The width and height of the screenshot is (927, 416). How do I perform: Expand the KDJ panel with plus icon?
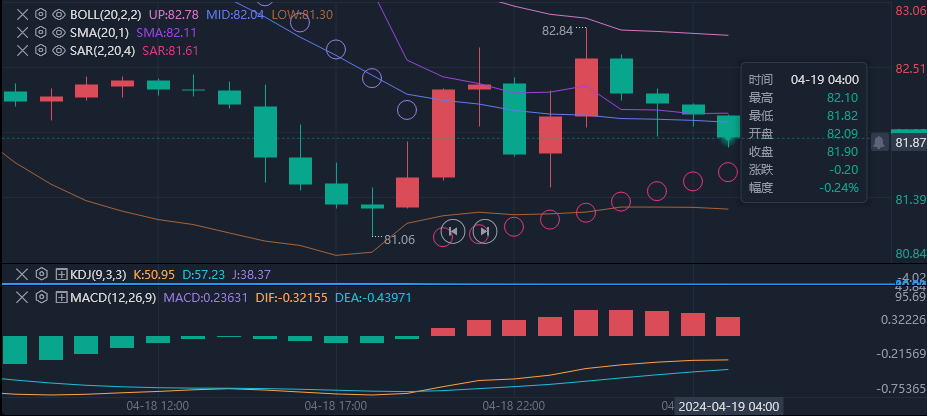[x=61, y=274]
